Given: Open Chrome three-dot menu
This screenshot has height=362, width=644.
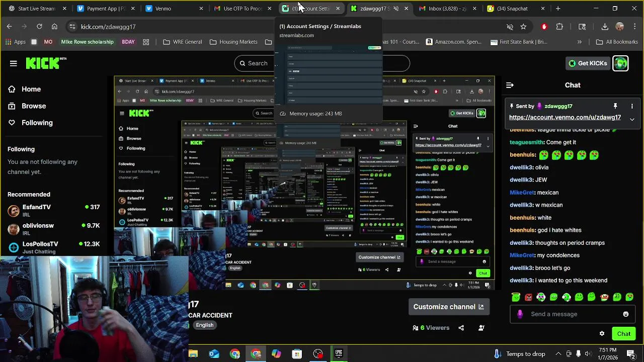Looking at the screenshot, I should point(634,27).
